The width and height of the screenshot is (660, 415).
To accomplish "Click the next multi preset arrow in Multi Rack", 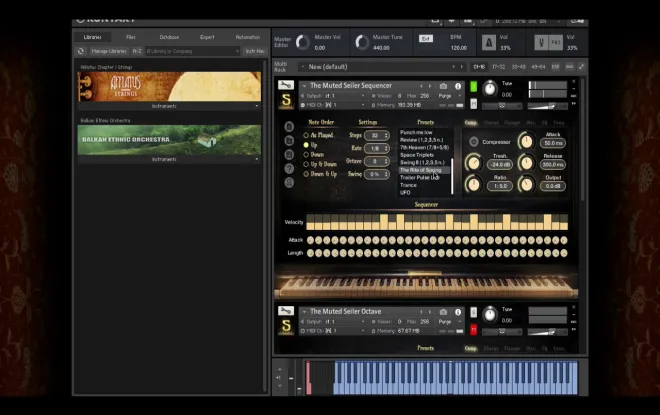I will pyautogui.click(x=462, y=67).
